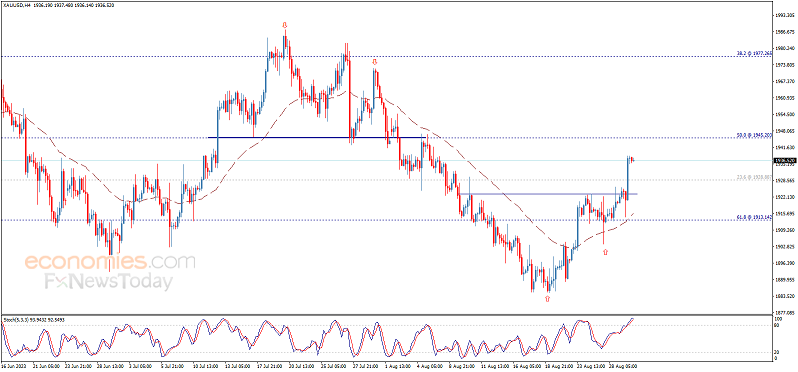The image size is (798, 372).
Task: Click the red down arrow near the 27 Jul peak
Action: point(375,62)
